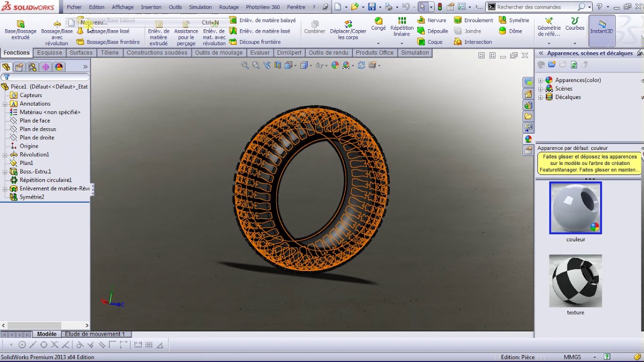Select the texture appearance thumbnail
This screenshot has width=644, height=362.
click(576, 281)
